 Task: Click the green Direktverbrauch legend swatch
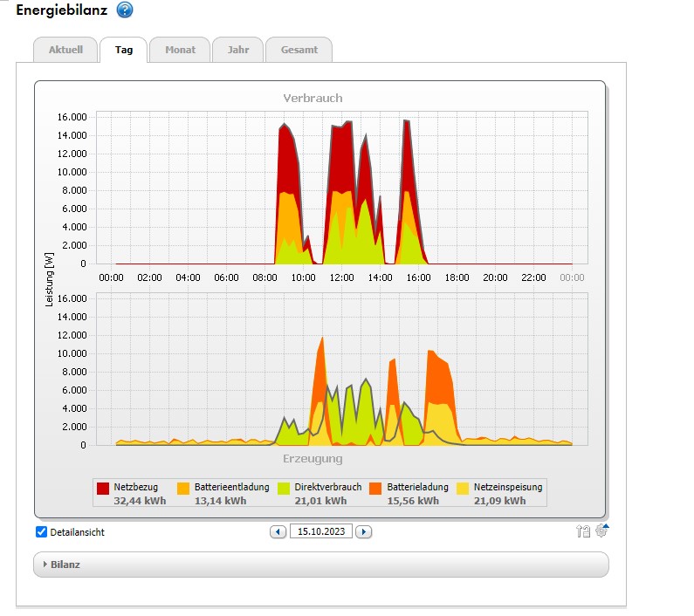pyautogui.click(x=284, y=489)
